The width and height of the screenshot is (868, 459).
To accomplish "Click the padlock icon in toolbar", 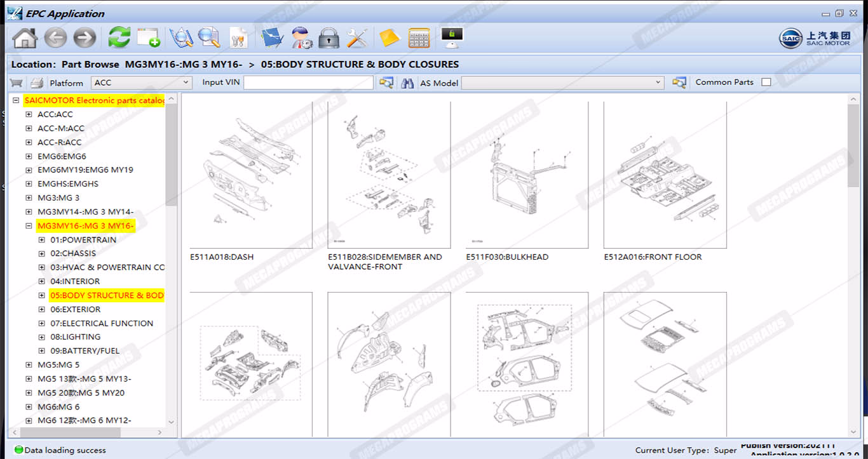I will pos(328,37).
